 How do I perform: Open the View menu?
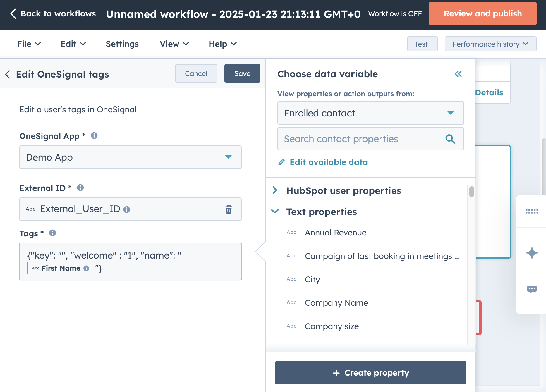pos(174,44)
